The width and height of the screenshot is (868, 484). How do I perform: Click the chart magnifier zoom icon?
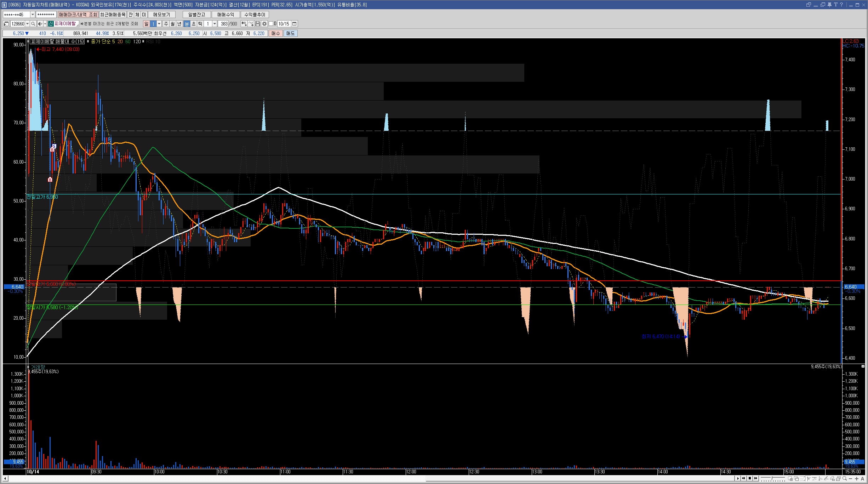[845, 479]
